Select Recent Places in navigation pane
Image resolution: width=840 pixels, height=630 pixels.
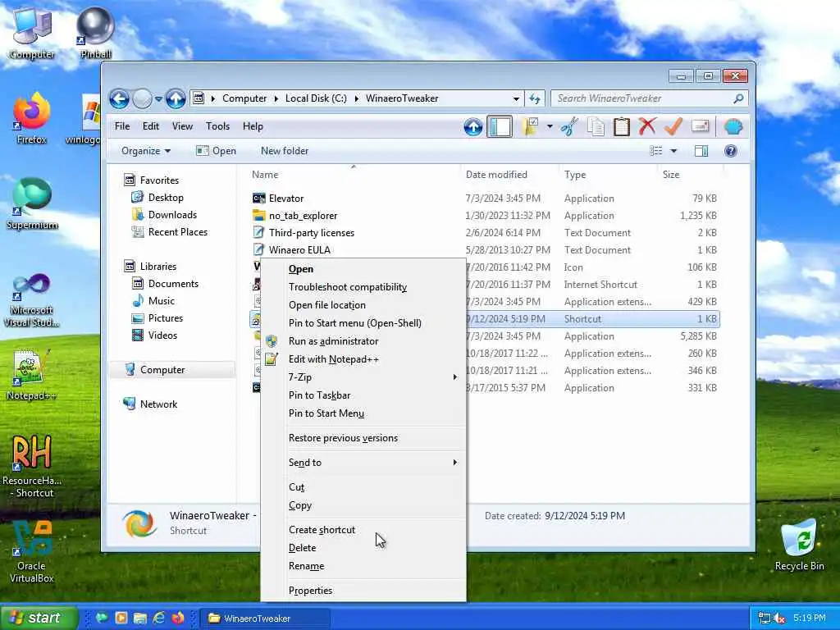[178, 232]
